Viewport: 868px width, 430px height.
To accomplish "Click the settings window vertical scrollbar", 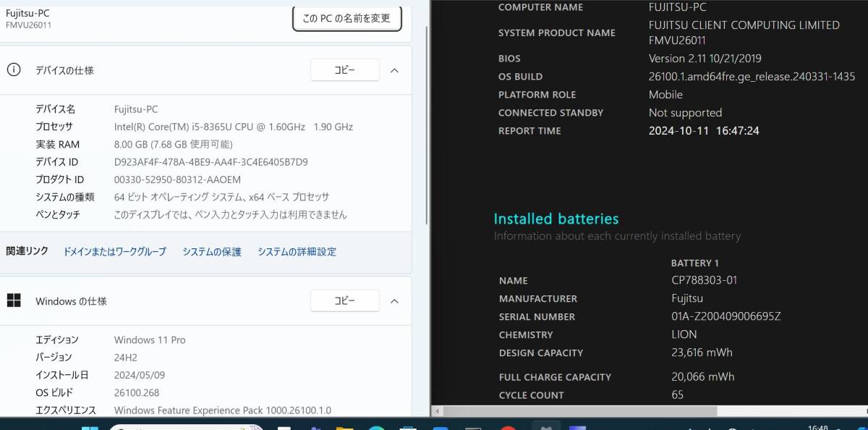I will (427, 127).
